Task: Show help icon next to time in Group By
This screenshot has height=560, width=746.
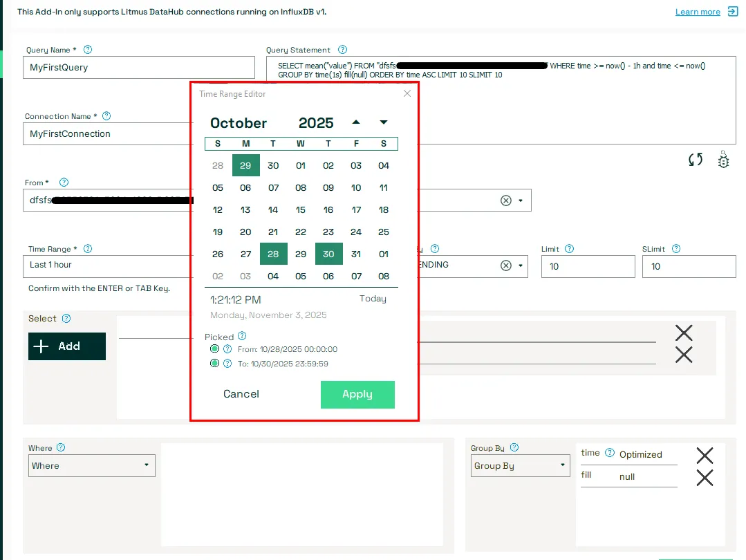Action: point(610,452)
